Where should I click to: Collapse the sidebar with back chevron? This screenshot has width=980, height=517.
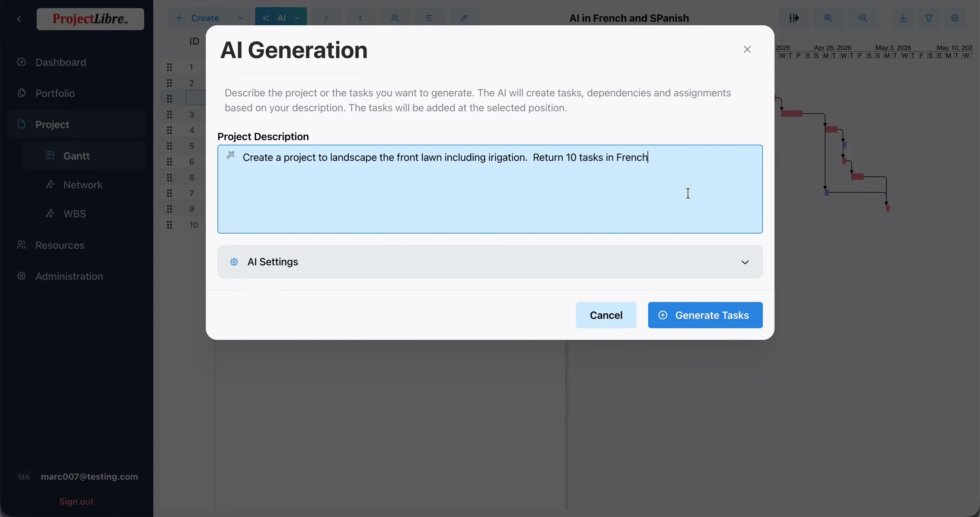pyautogui.click(x=19, y=19)
